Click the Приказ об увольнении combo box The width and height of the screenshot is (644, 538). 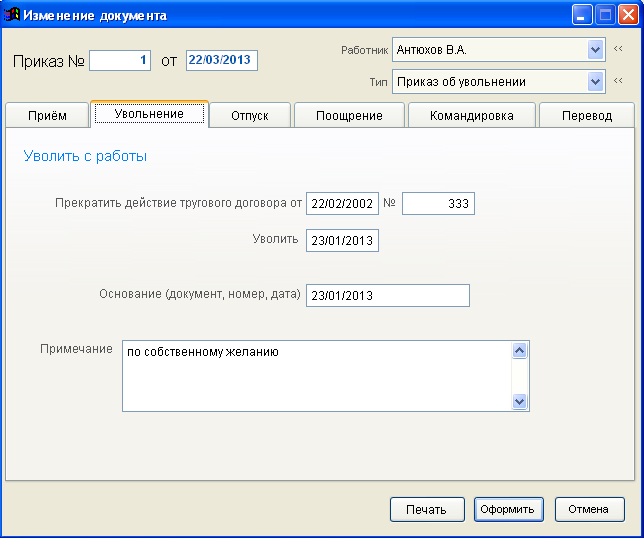coord(499,82)
